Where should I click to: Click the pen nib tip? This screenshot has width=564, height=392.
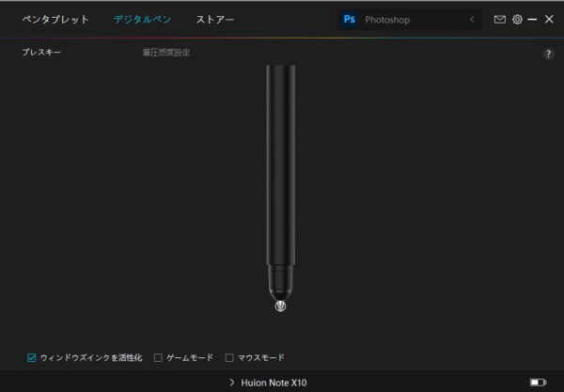[280, 306]
